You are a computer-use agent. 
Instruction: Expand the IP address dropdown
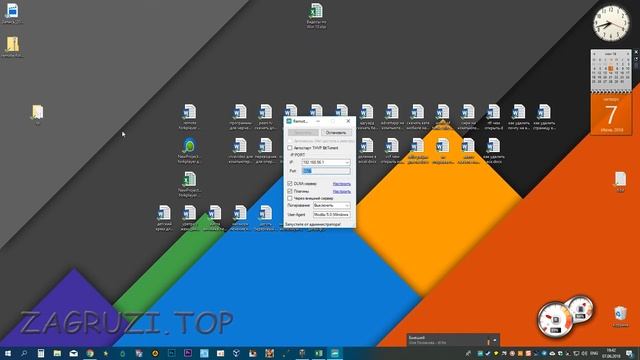click(x=347, y=162)
